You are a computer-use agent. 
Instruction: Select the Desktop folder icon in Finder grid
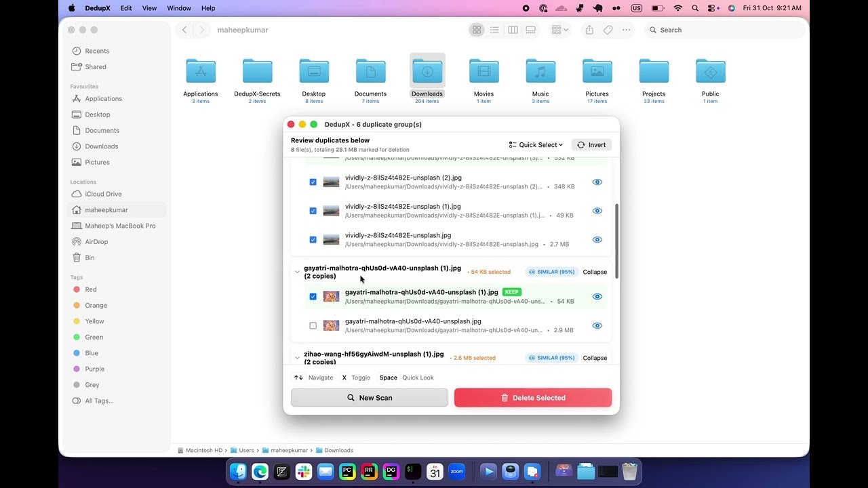[314, 71]
